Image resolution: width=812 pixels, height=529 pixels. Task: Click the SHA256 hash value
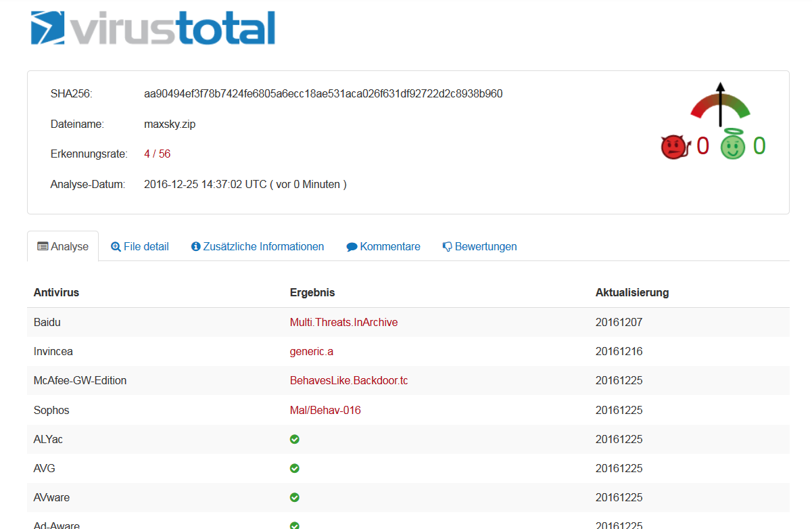(x=323, y=94)
